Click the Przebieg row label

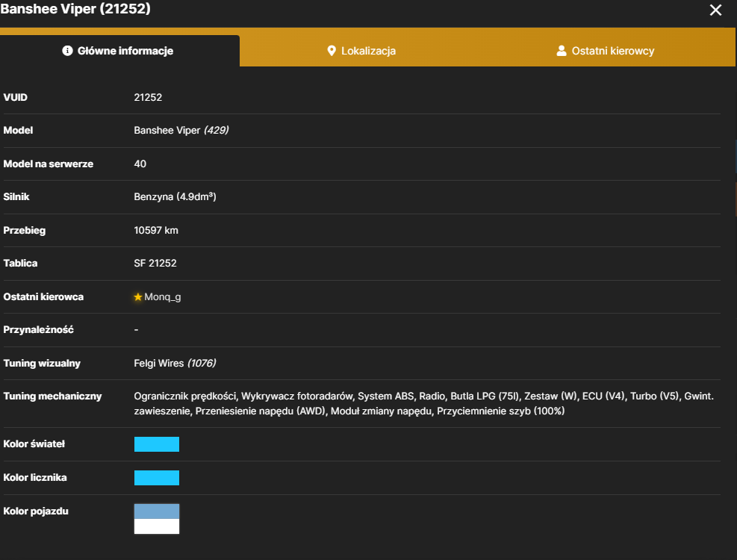[25, 231]
